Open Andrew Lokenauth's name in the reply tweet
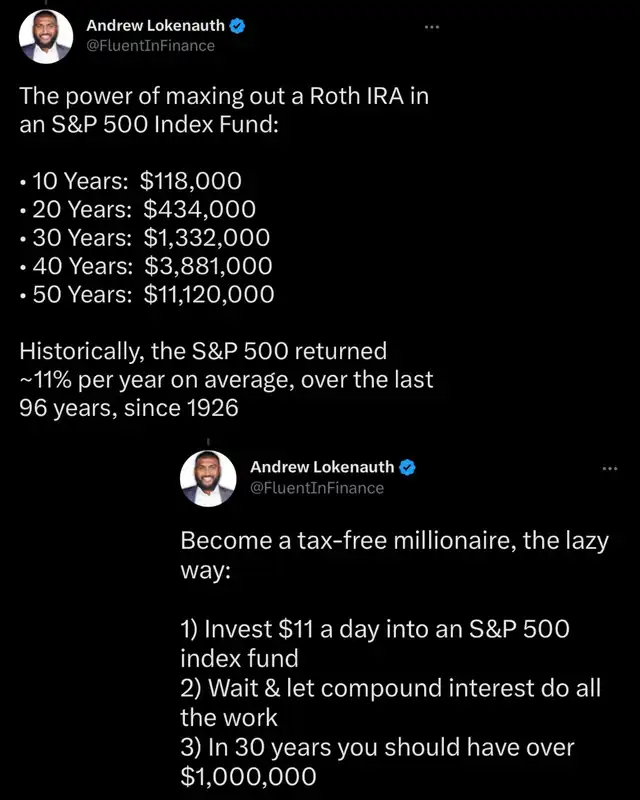 pyautogui.click(x=324, y=467)
